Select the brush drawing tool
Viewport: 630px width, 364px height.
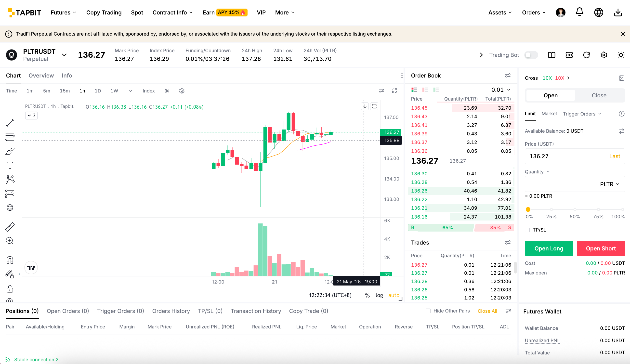click(10, 152)
